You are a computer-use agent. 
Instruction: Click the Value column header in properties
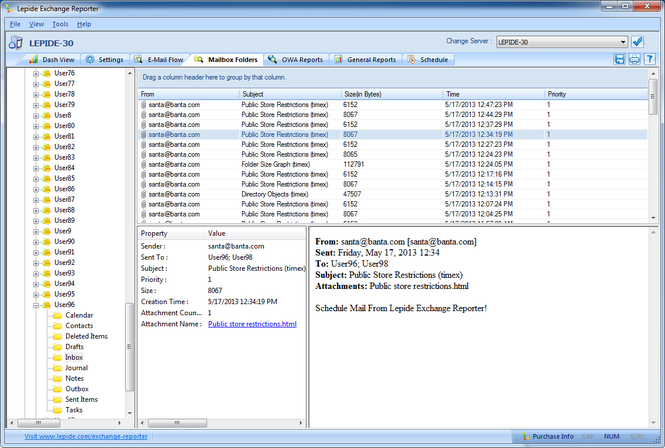pos(255,233)
